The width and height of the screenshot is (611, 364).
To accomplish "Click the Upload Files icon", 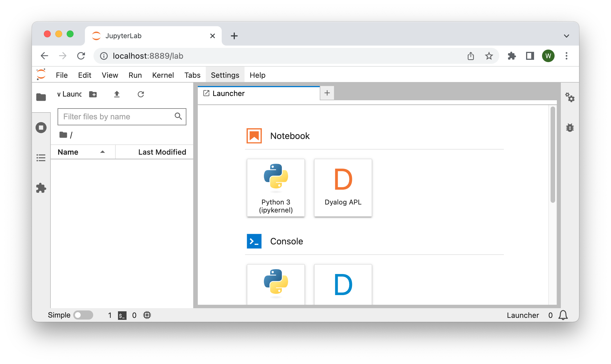I will [117, 94].
